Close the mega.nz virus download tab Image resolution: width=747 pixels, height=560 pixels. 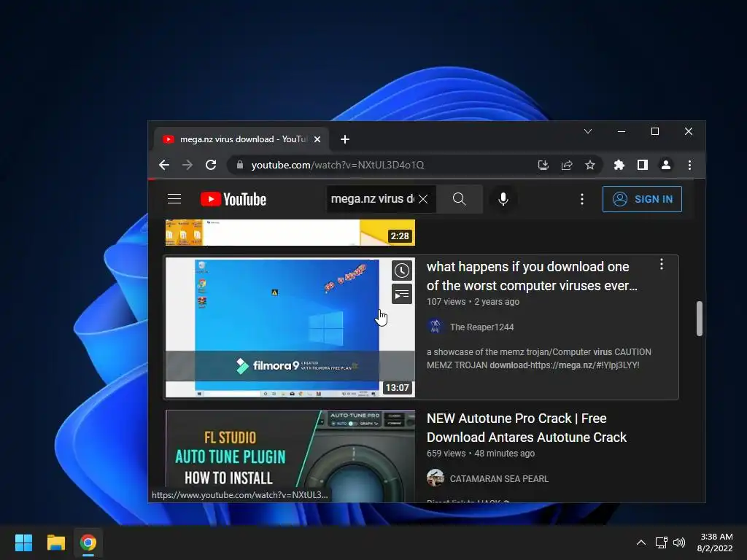[x=317, y=139]
